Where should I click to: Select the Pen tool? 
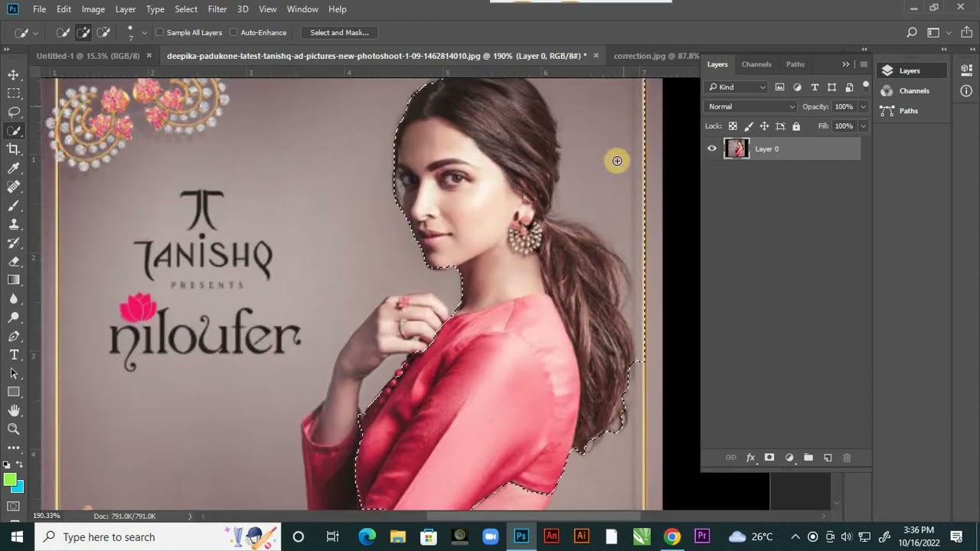(x=14, y=336)
